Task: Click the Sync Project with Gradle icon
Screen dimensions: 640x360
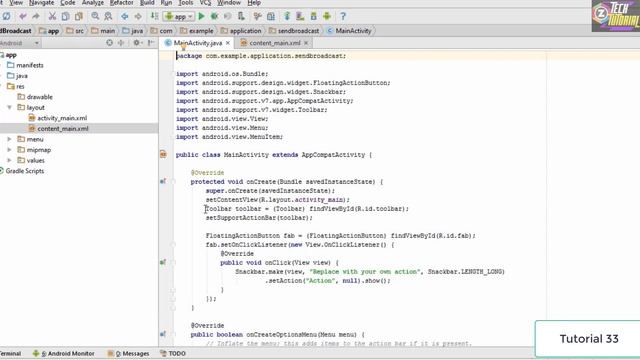Action: coord(287,16)
